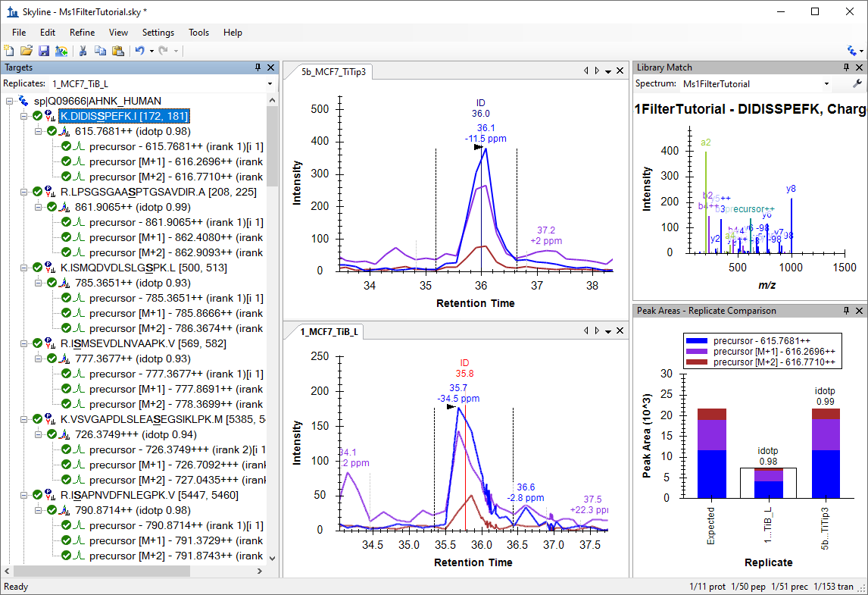
Task: Click the right arrow of Targets horizontal scrollbar
Action: 261,571
